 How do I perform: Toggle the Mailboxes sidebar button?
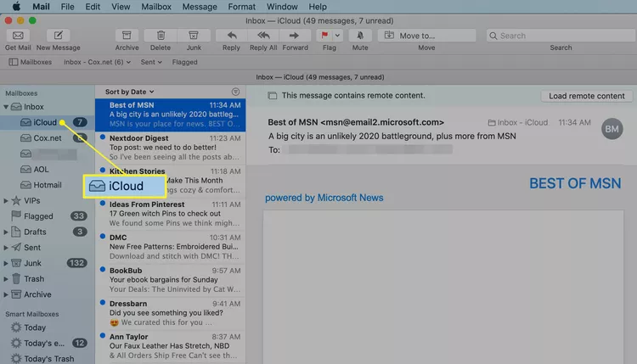(31, 62)
